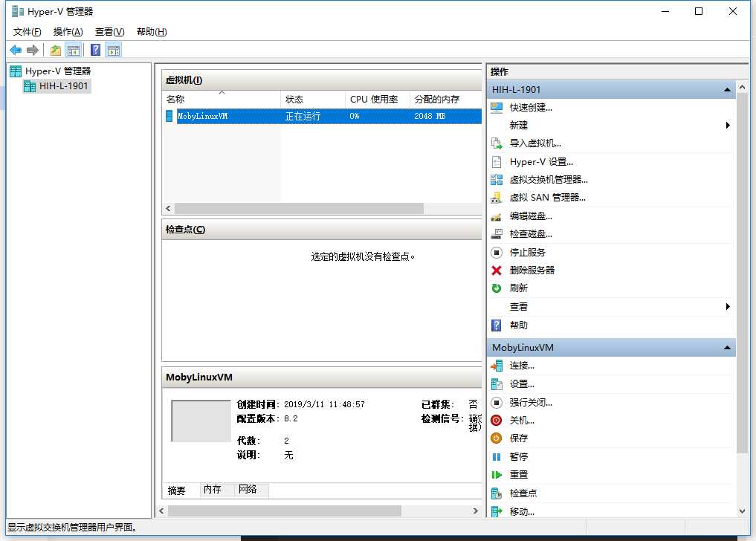756x541 pixels.
Task: Click the actions pane scroll-up arrow
Action: point(742,88)
